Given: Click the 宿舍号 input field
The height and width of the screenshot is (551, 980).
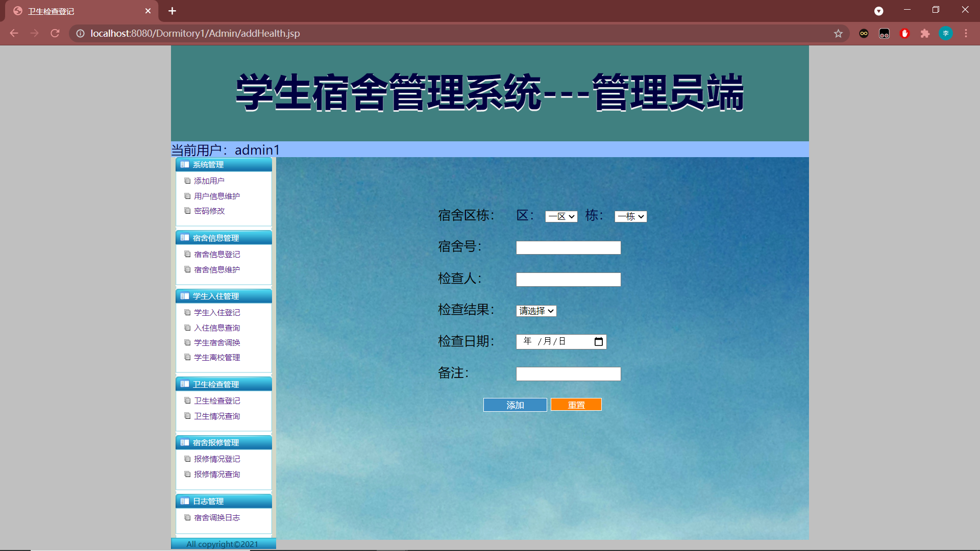Looking at the screenshot, I should (x=568, y=247).
